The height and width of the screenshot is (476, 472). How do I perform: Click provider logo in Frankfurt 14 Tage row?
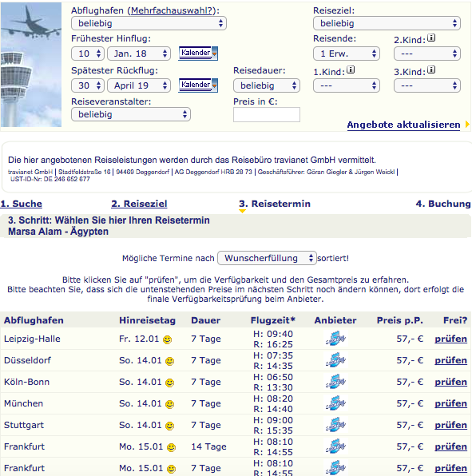pos(335,446)
